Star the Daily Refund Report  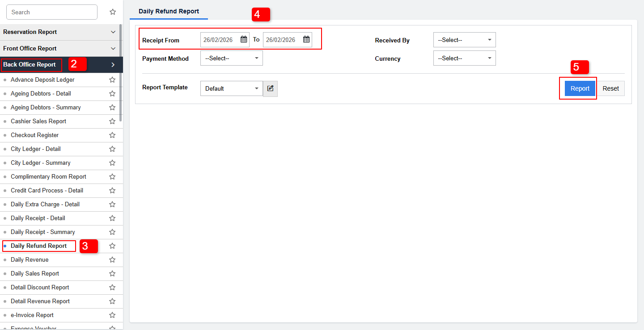pyautogui.click(x=112, y=246)
